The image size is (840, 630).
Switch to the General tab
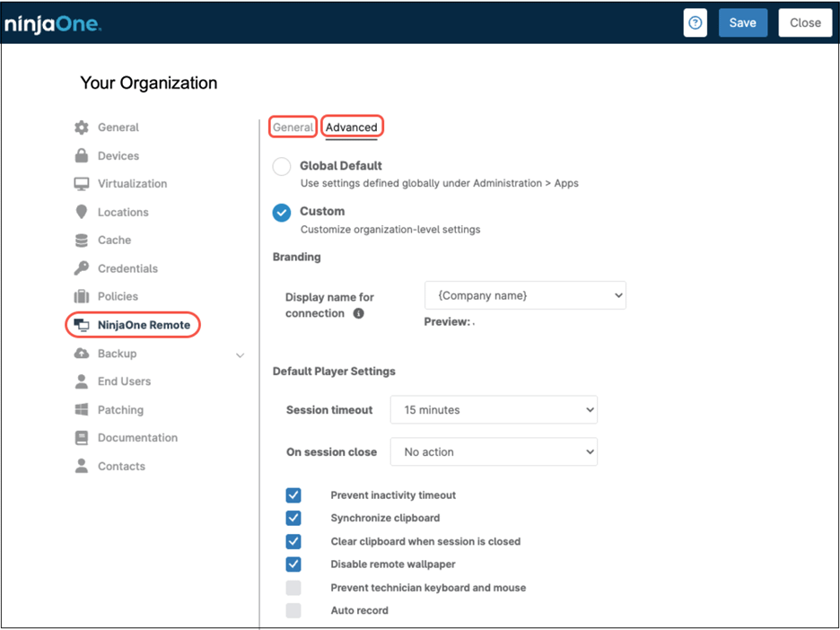pos(293,127)
